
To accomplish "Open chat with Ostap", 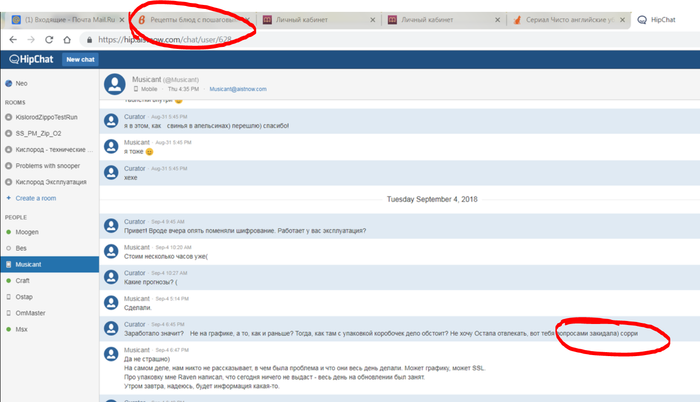I will coord(24,297).
